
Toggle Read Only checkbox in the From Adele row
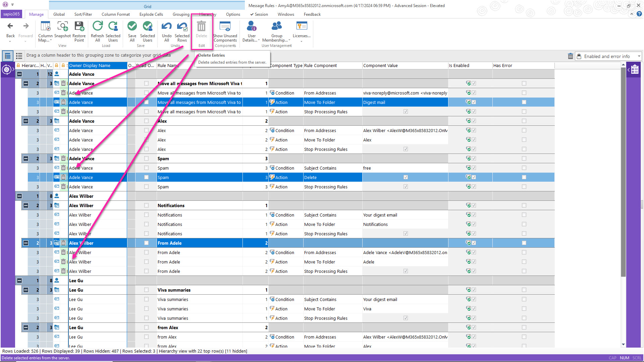(146, 243)
